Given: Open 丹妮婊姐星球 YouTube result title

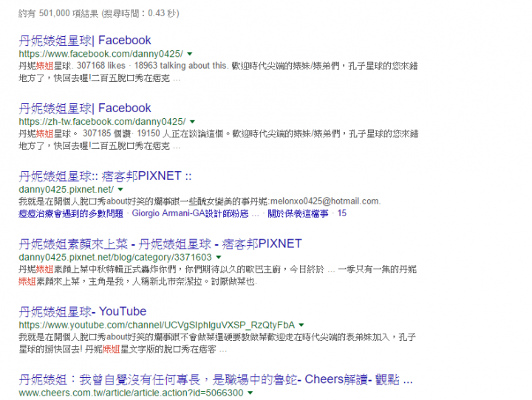Looking at the screenshot, I should pyautogui.click(x=83, y=311).
